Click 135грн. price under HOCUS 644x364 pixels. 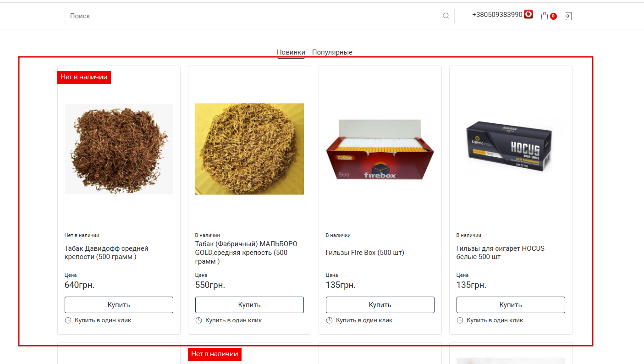pos(471,285)
